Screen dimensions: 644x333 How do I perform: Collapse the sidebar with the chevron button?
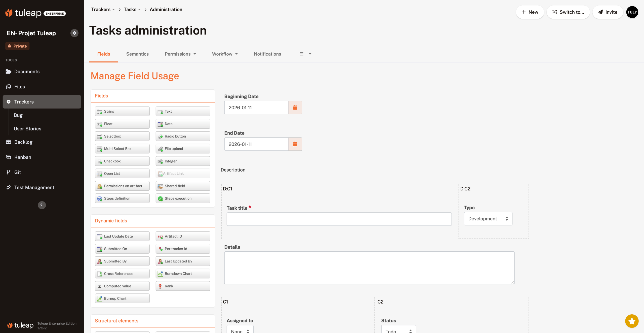(x=42, y=205)
